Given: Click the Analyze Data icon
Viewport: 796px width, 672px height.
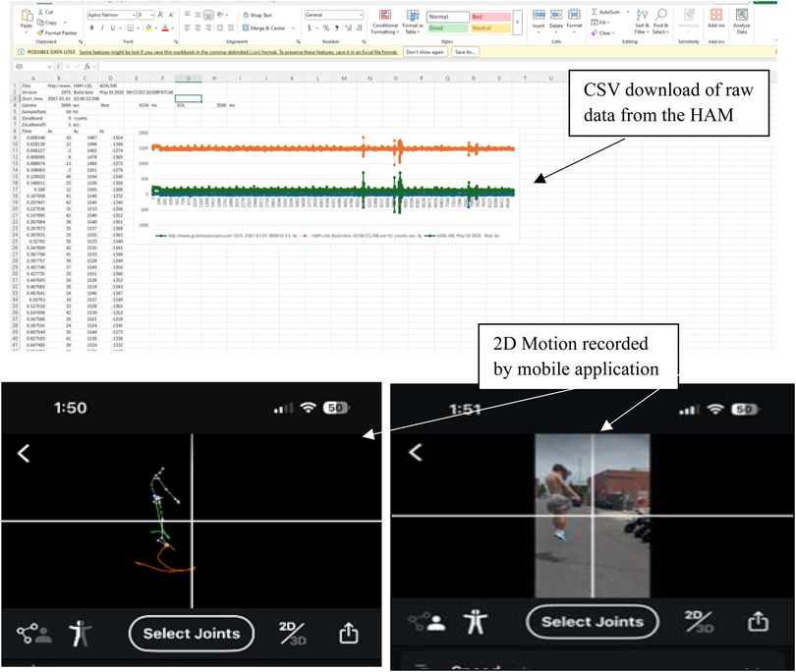Looking at the screenshot, I should pos(742,22).
